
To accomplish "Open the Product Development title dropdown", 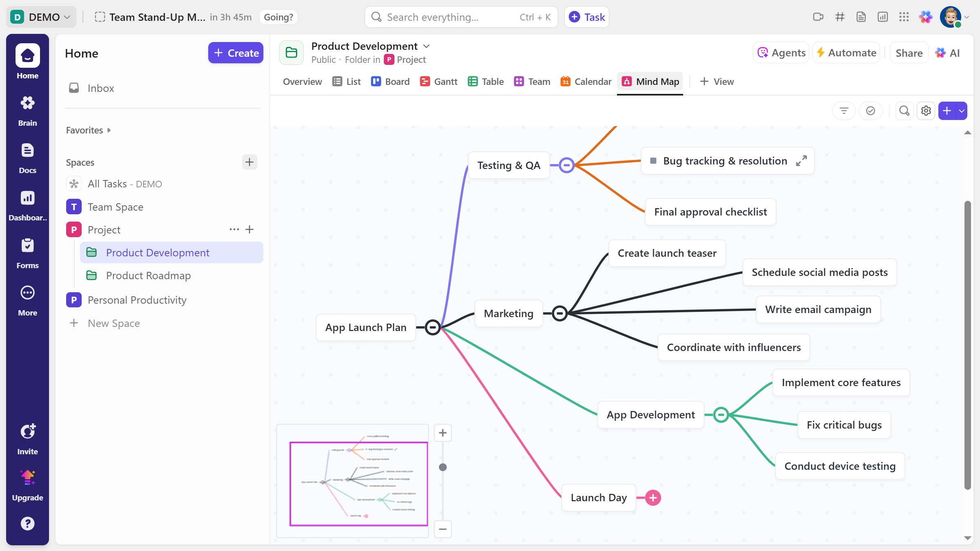I will (426, 46).
